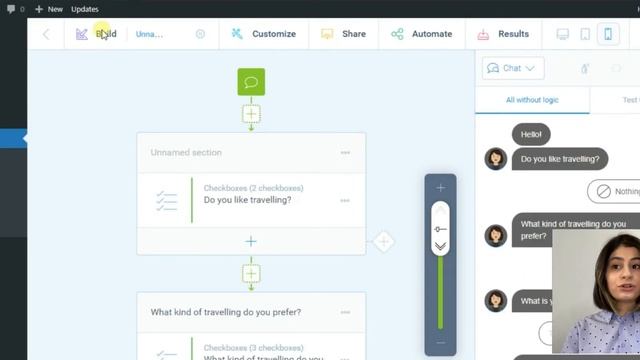Open the Chat preview type dropdown
This screenshot has width=640, height=360.
tap(513, 68)
